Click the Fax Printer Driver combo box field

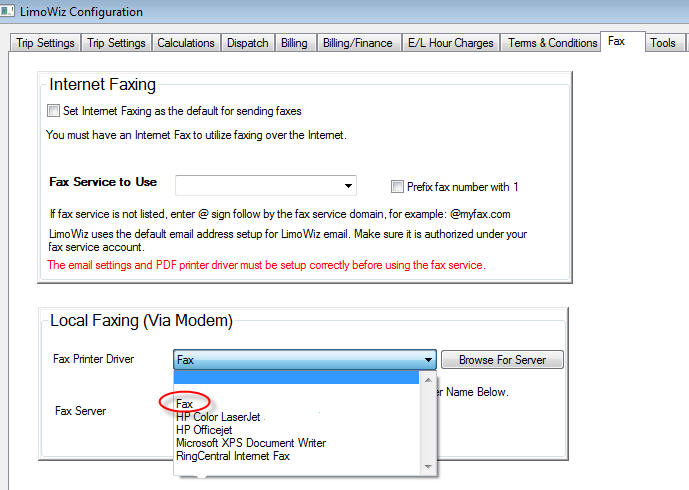(305, 360)
